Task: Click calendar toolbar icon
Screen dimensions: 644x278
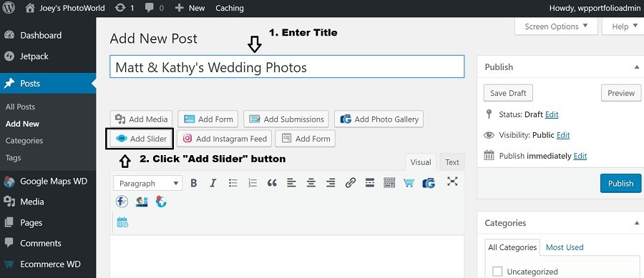Action: click(122, 222)
